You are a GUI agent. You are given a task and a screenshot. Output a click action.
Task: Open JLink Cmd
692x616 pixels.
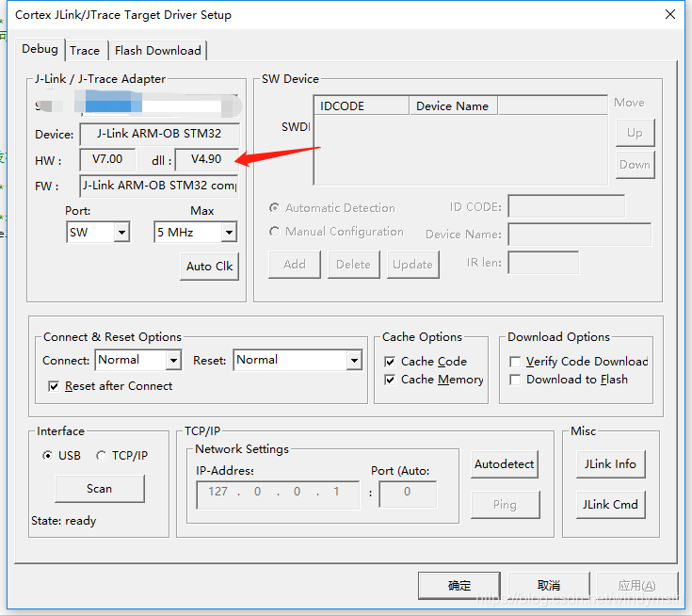pyautogui.click(x=611, y=505)
